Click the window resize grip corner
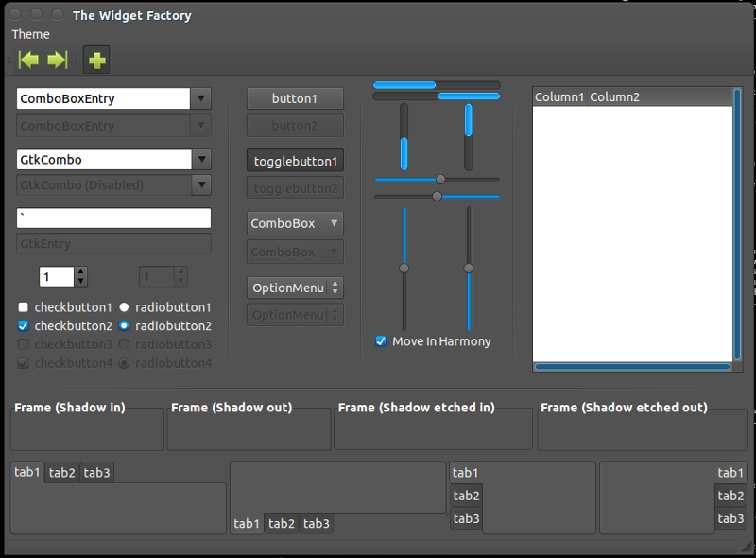The height and width of the screenshot is (558, 756). (x=747, y=547)
